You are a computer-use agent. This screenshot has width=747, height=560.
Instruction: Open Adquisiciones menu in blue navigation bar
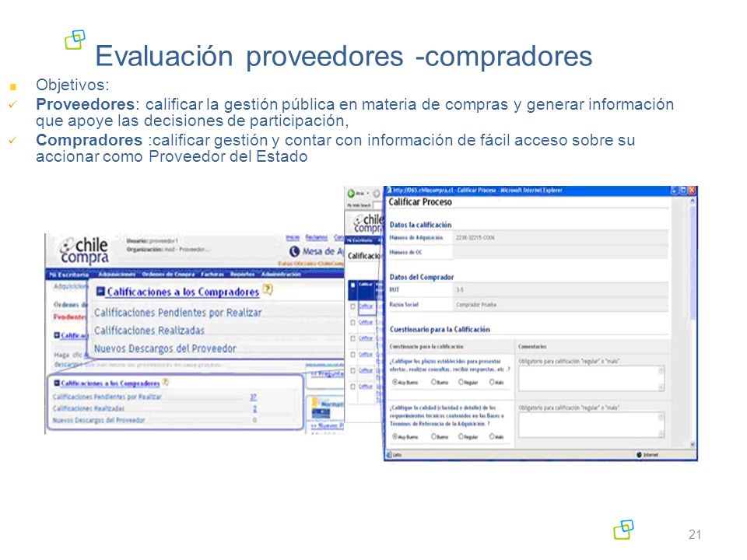(117, 274)
